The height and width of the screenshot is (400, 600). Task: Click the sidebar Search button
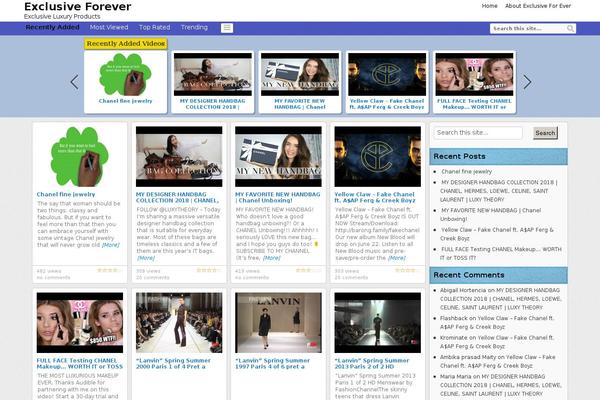click(545, 133)
